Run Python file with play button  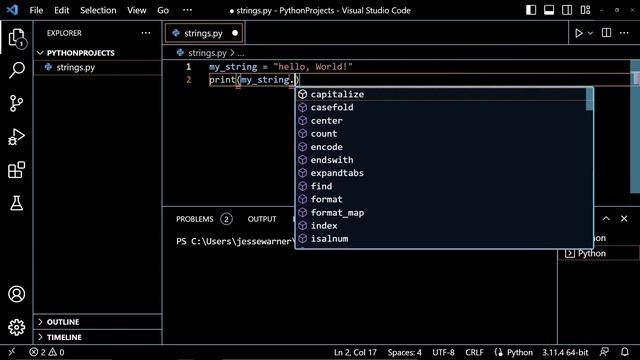tap(578, 33)
